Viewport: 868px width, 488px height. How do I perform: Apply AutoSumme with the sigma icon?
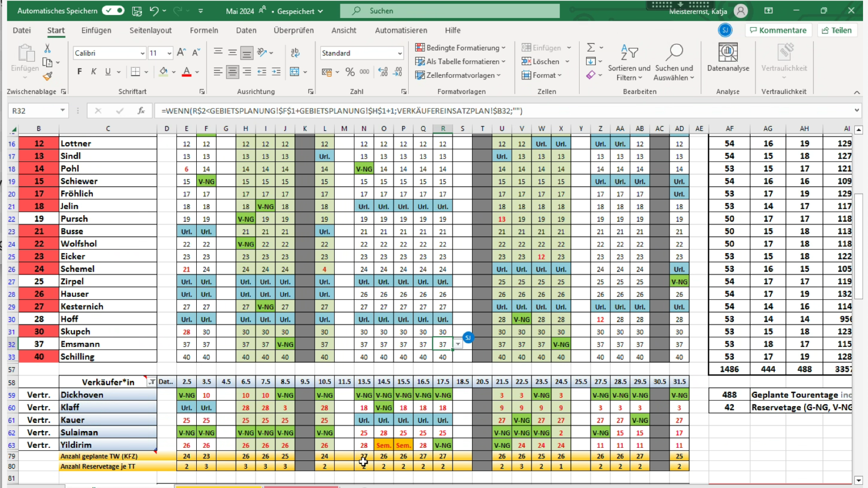click(x=591, y=47)
